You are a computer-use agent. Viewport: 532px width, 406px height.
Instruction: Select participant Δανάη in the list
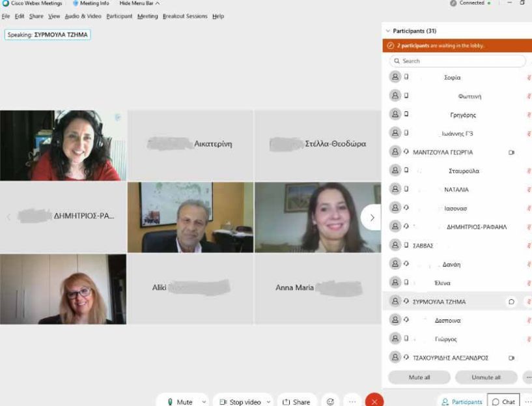457,264
